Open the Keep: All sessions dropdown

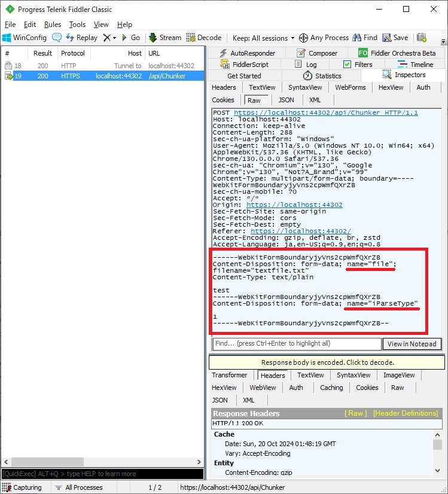coord(263,38)
